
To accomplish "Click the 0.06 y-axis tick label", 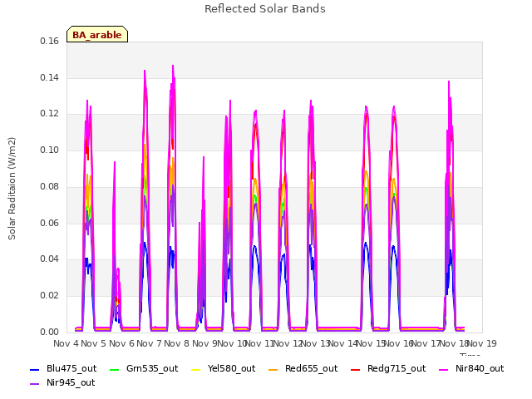I will 50,224.
